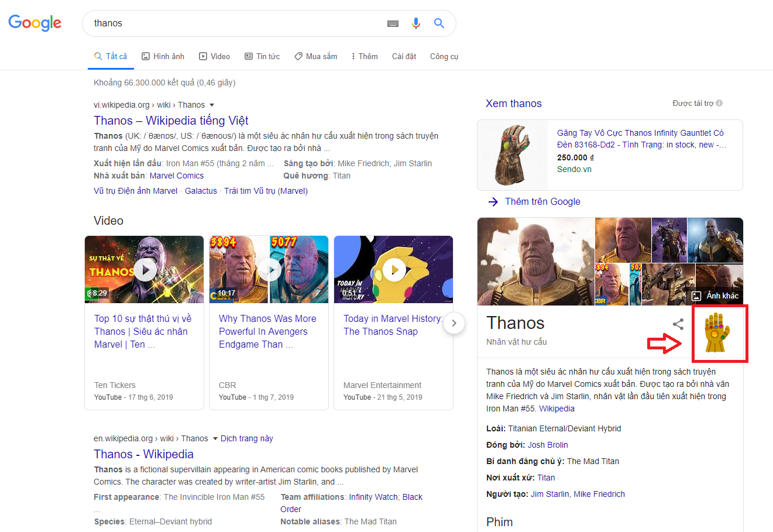Switch to the Tin tức tab

[262, 56]
